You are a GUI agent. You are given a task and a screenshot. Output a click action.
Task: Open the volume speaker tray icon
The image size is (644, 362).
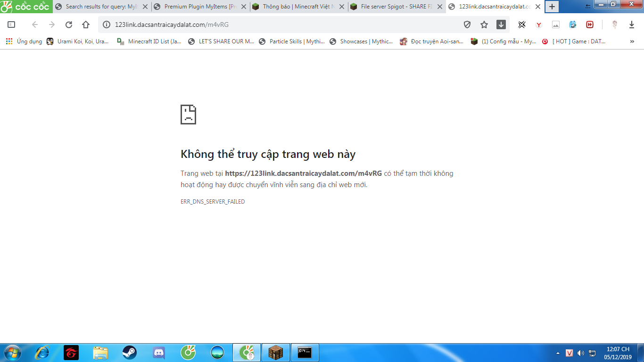pyautogui.click(x=581, y=353)
